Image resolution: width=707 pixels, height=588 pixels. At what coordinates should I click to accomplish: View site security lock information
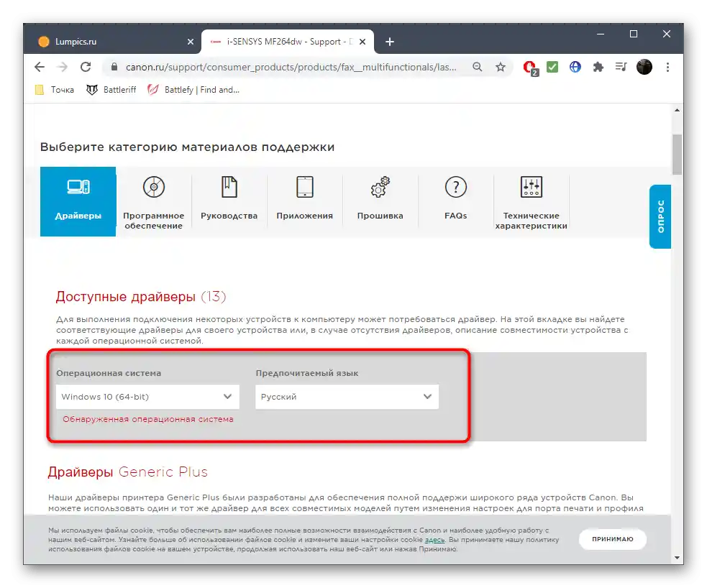(x=114, y=67)
